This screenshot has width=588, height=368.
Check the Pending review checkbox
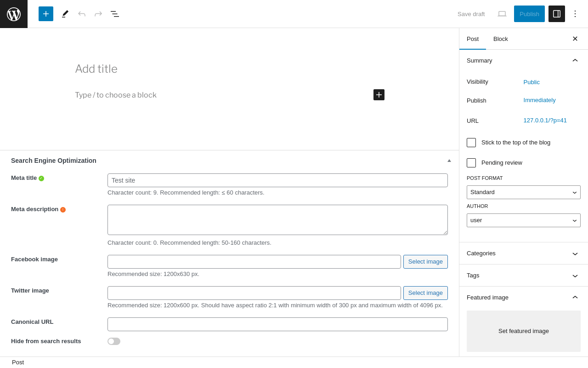pos(471,163)
